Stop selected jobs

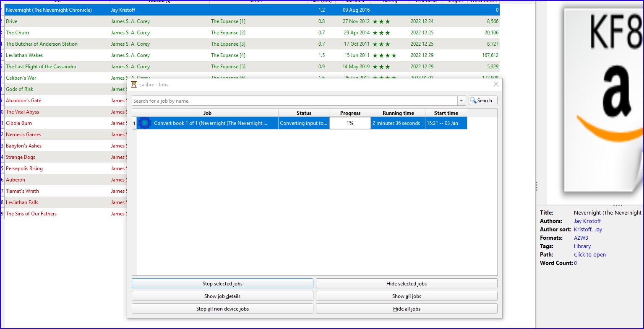pyautogui.click(x=222, y=284)
